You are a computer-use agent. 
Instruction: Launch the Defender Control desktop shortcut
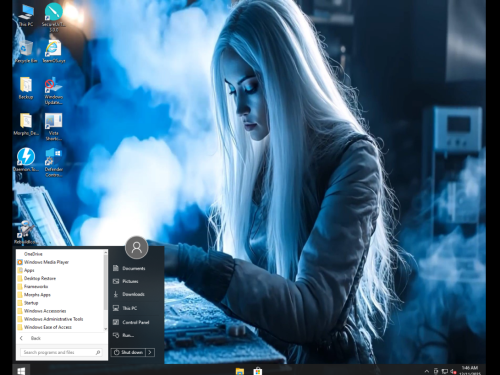point(53,163)
